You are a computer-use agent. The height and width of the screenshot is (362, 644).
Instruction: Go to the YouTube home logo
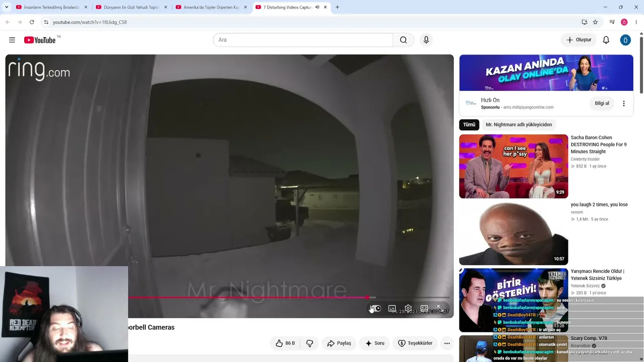click(x=40, y=40)
